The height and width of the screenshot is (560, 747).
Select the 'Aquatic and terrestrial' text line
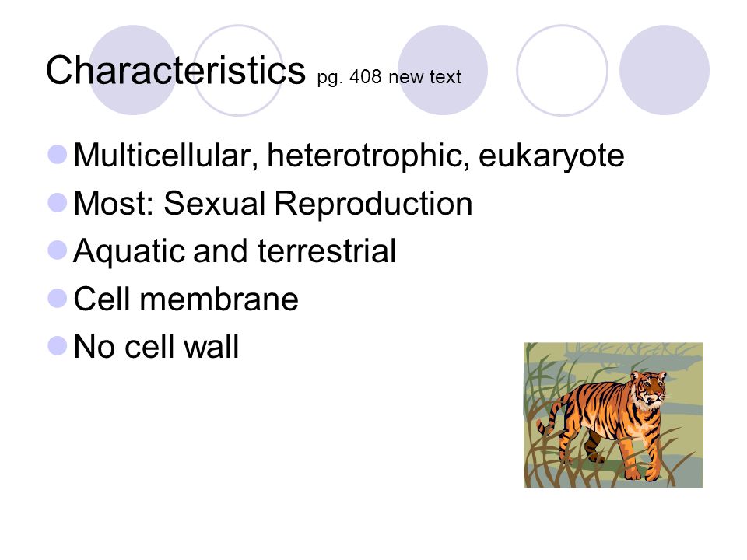pos(235,251)
